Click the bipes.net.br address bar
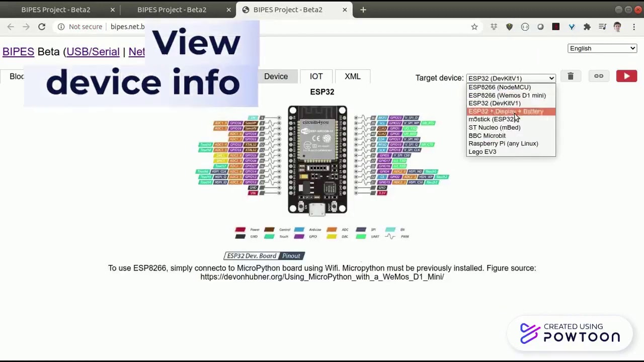 pyautogui.click(x=128, y=27)
